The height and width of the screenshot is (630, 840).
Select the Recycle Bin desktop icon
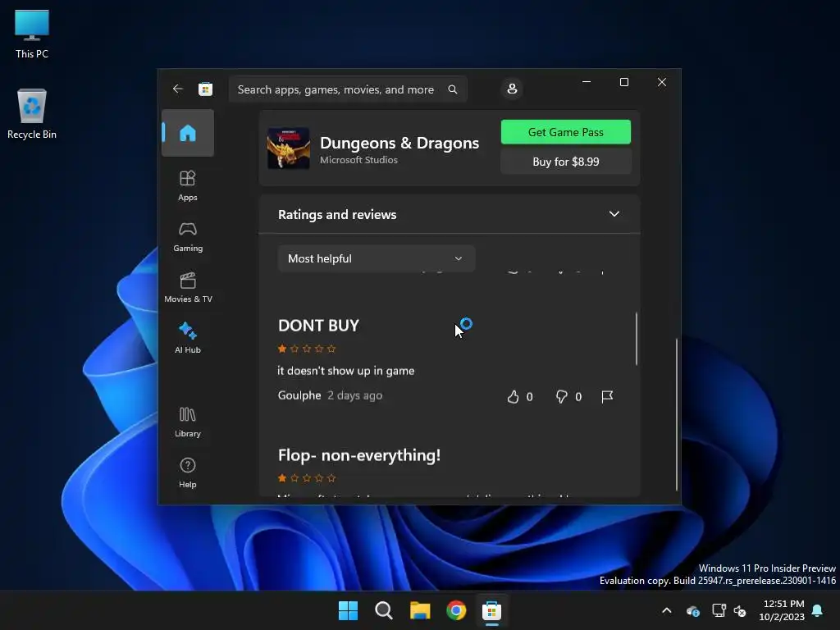coord(32,114)
